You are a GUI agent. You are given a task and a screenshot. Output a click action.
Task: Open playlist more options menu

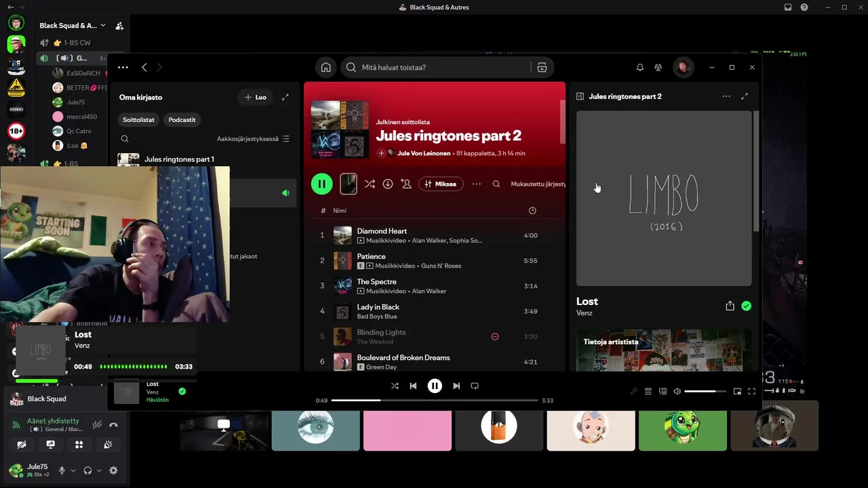click(x=477, y=184)
